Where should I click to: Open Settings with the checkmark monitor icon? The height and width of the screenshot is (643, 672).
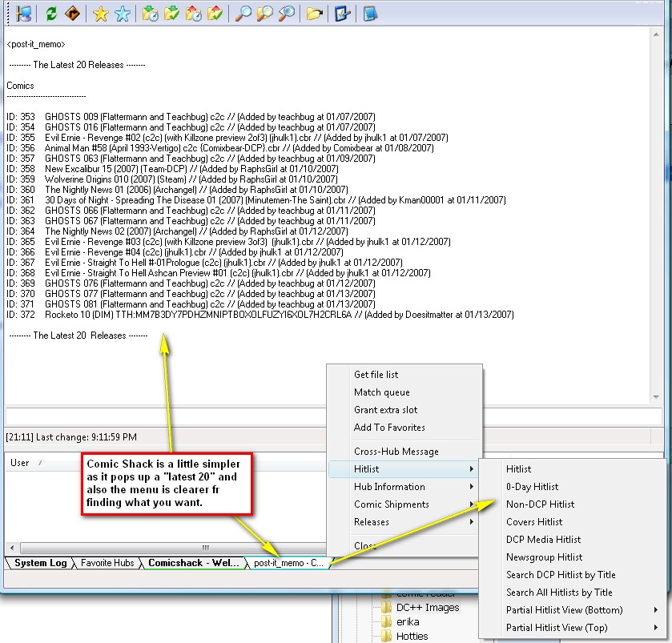[x=342, y=13]
